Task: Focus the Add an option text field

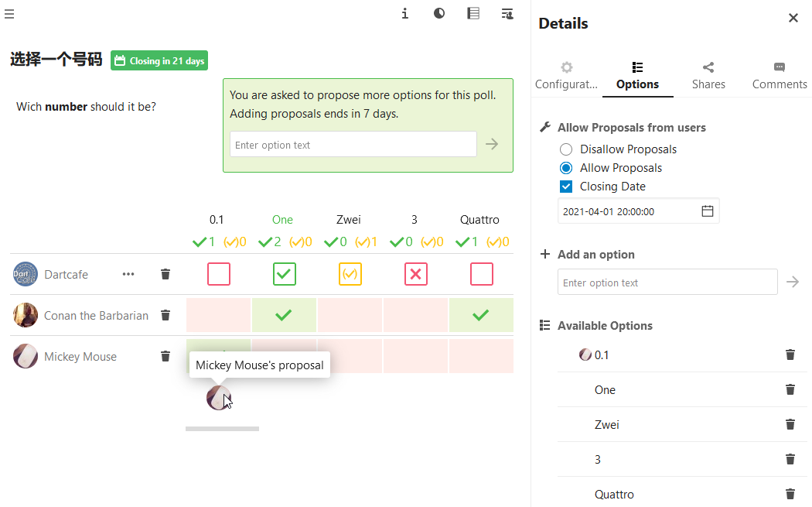Action: (x=667, y=282)
